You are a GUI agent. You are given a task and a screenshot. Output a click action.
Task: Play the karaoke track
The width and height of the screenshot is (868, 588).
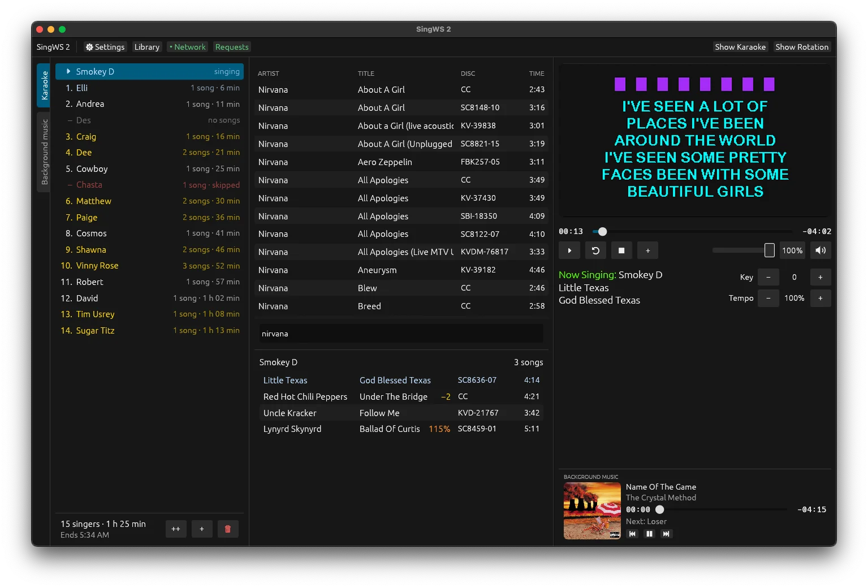tap(569, 250)
